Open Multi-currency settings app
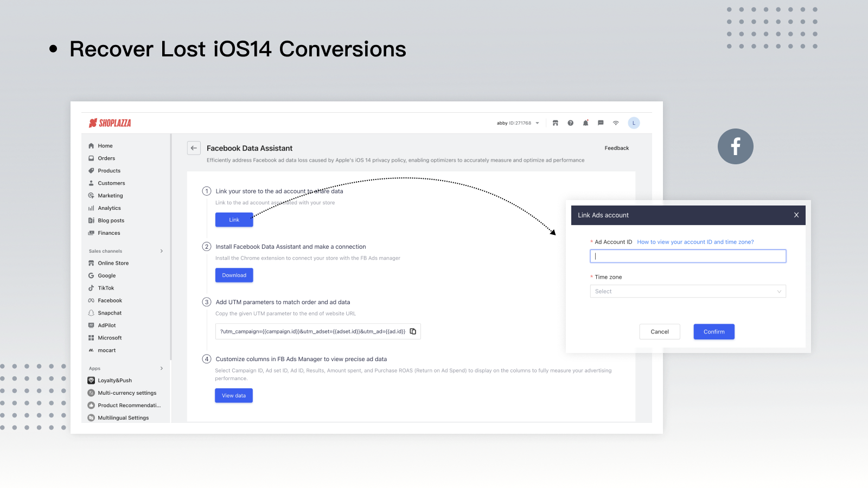Viewport: 868px width, 488px height. click(x=127, y=393)
